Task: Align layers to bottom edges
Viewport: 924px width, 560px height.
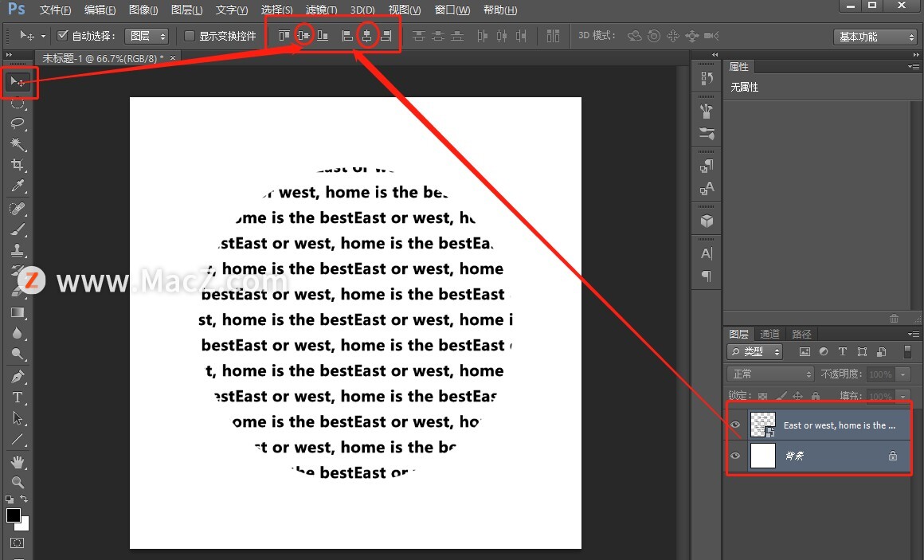Action: pos(323,36)
